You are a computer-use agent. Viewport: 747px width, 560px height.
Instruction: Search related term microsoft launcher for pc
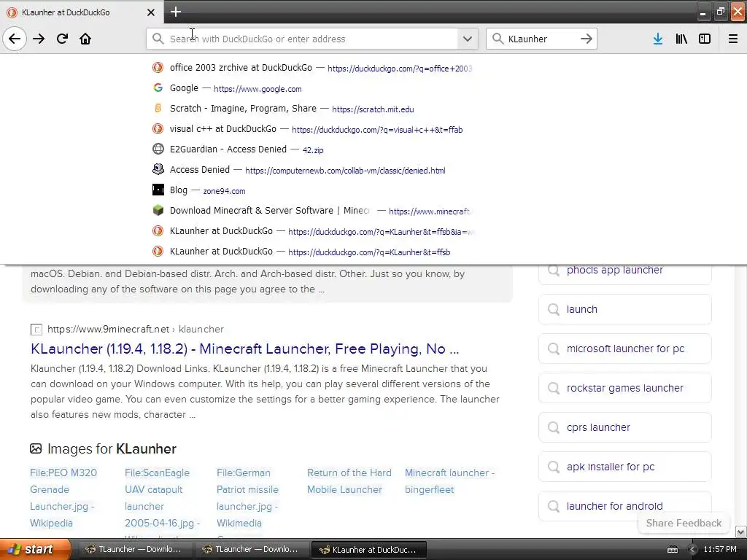[x=625, y=349]
